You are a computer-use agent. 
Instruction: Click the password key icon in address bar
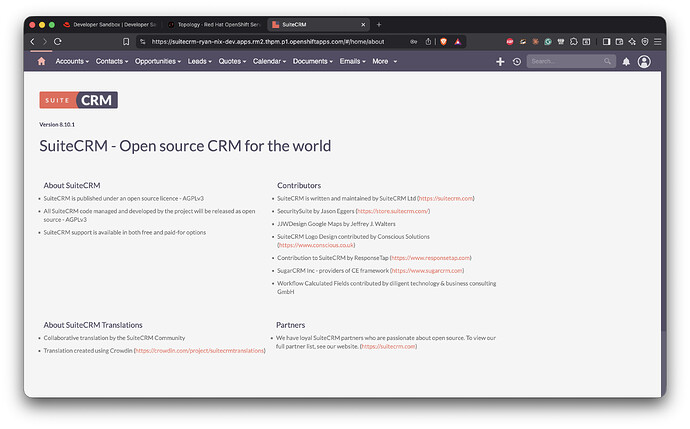414,41
